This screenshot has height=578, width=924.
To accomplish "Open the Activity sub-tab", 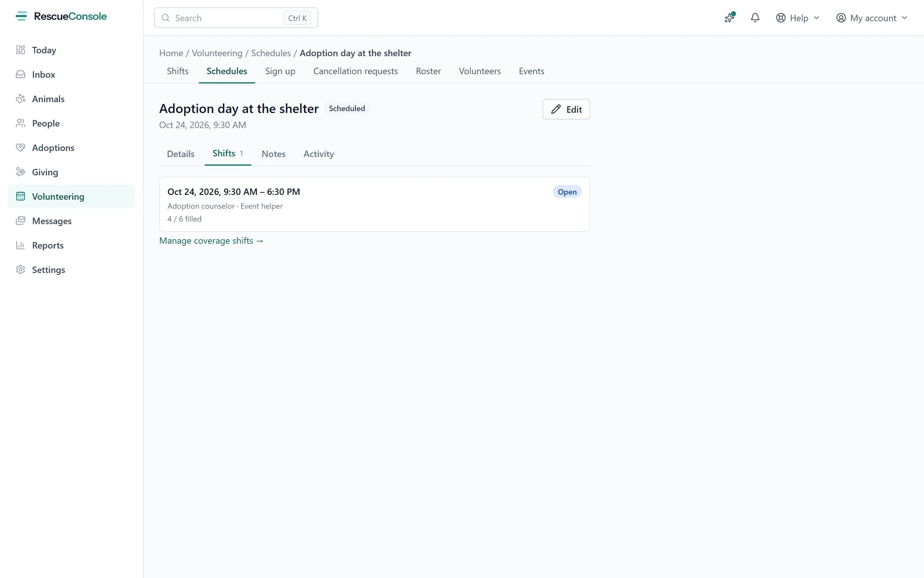I will (319, 154).
